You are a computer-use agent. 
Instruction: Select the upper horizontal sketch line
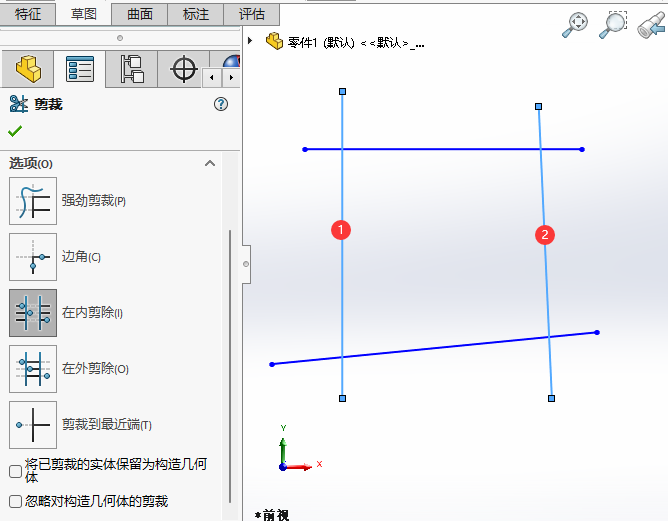coord(443,150)
